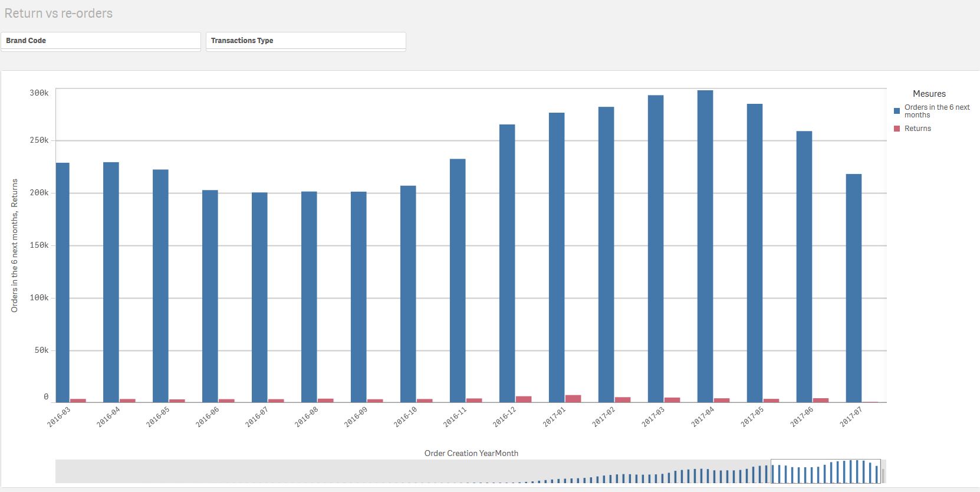Select the blue bar for 2016-04
980x492 pixels.
(x=111, y=282)
